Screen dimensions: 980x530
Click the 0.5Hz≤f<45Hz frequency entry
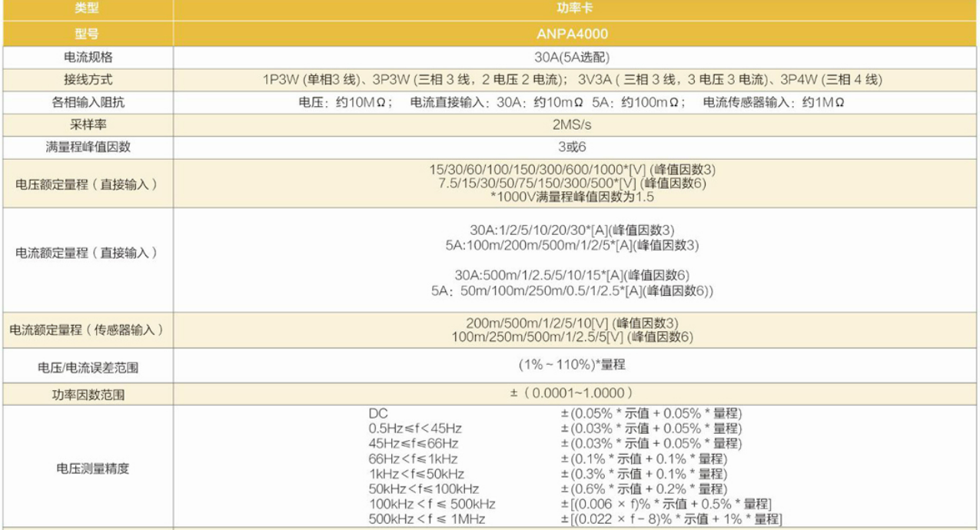(415, 429)
